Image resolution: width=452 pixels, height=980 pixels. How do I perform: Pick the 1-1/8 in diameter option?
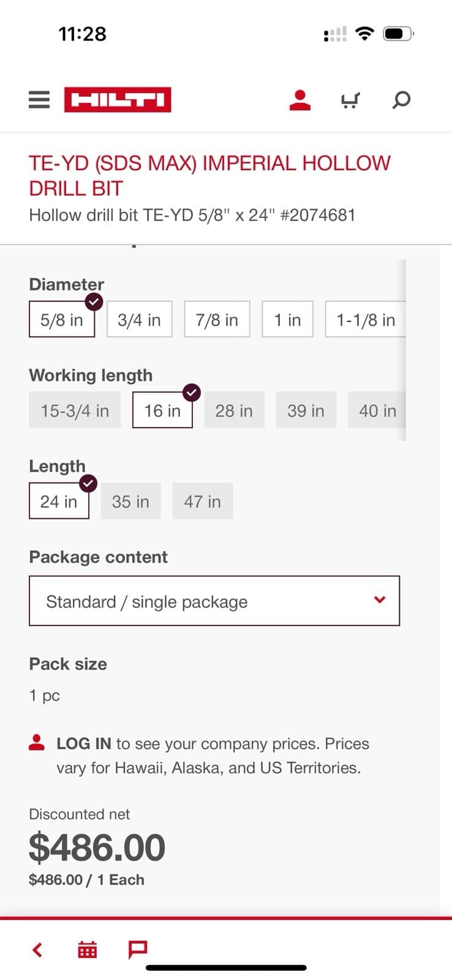pos(366,320)
